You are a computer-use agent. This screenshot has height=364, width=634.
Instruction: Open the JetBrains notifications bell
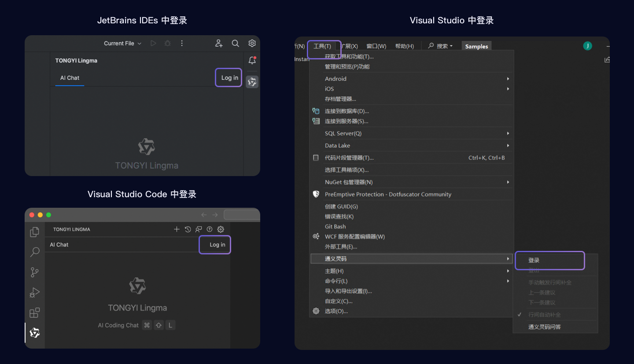[x=252, y=61]
